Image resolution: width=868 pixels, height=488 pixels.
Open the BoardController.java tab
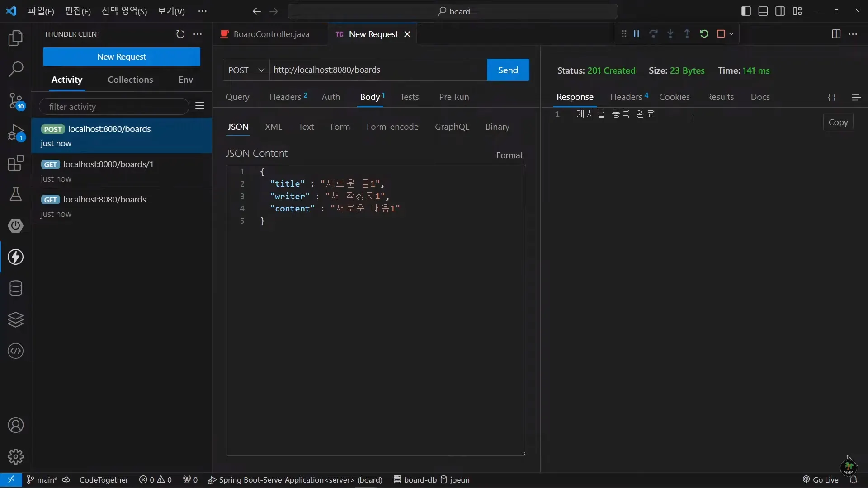pyautogui.click(x=271, y=34)
